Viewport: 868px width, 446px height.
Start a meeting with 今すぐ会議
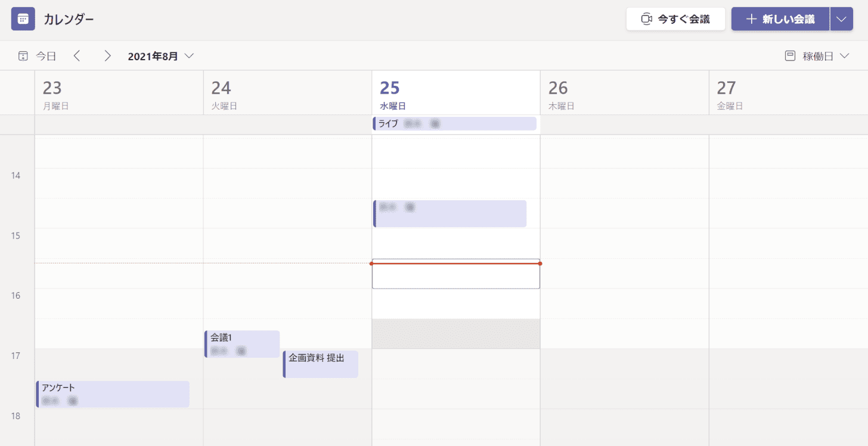675,19
